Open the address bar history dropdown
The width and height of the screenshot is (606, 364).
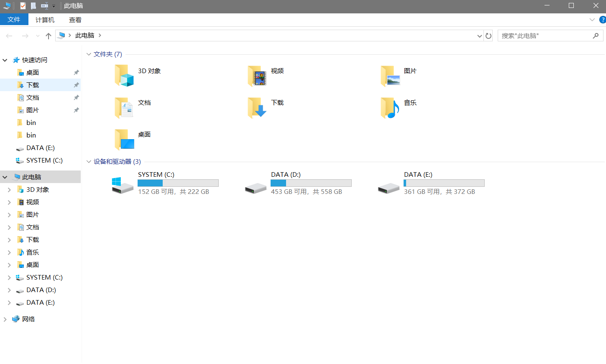[479, 36]
